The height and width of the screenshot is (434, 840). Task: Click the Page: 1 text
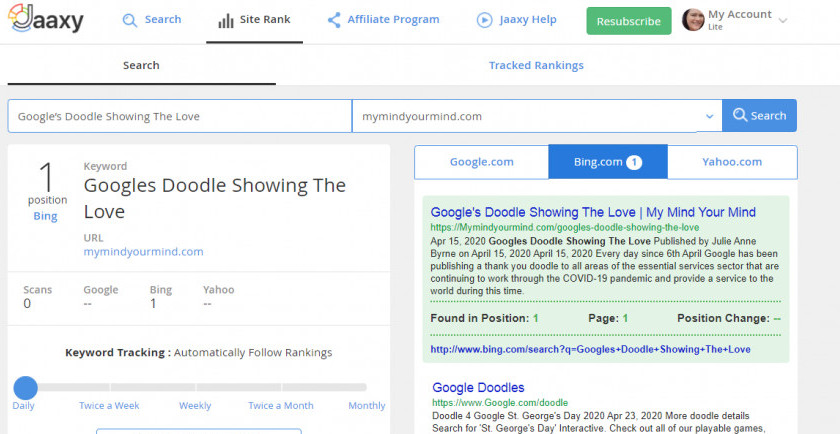click(608, 318)
